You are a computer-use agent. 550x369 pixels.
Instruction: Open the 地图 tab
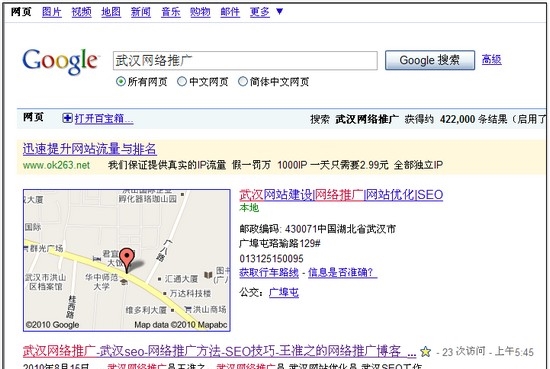111,12
